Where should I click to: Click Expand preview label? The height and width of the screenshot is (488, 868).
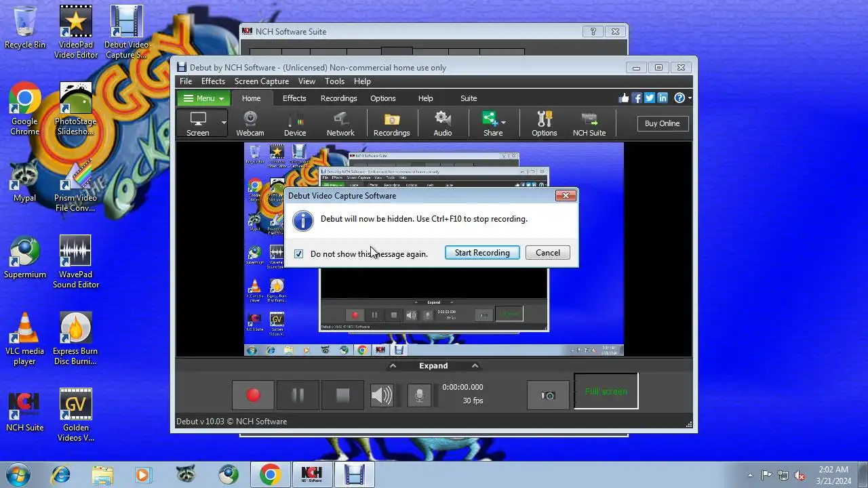point(433,366)
